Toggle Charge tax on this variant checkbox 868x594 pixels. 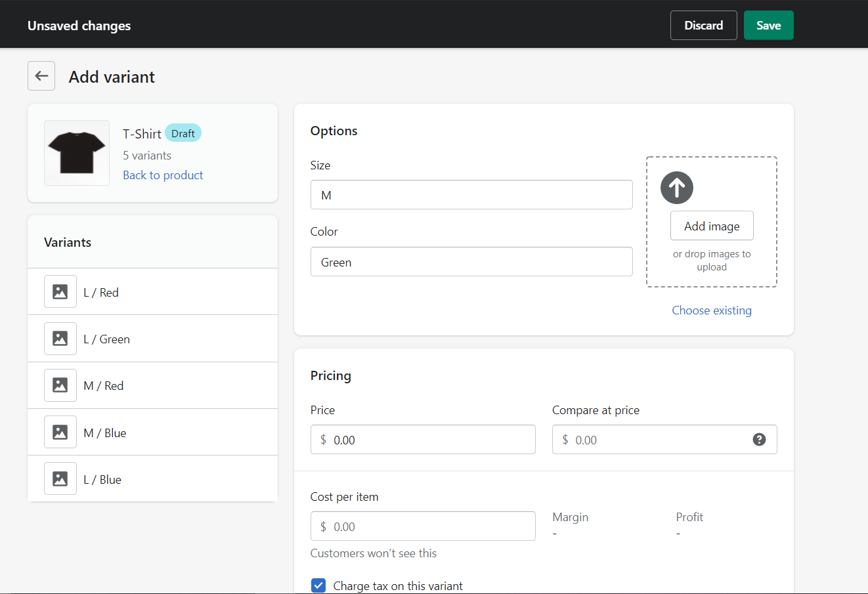tap(318, 585)
